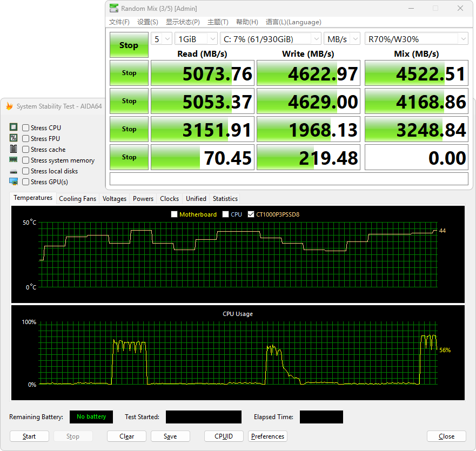
Task: Click the monitor icon beside Stress GPU(s)
Action: tap(14, 181)
